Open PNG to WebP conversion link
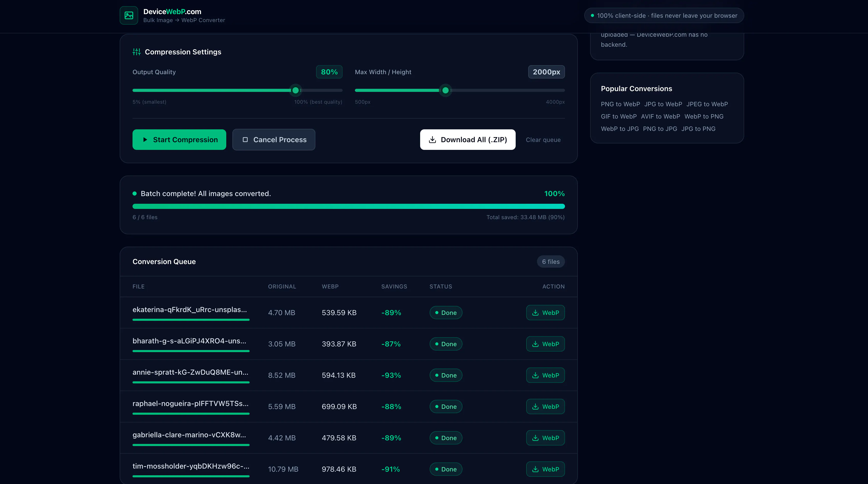 coord(620,104)
